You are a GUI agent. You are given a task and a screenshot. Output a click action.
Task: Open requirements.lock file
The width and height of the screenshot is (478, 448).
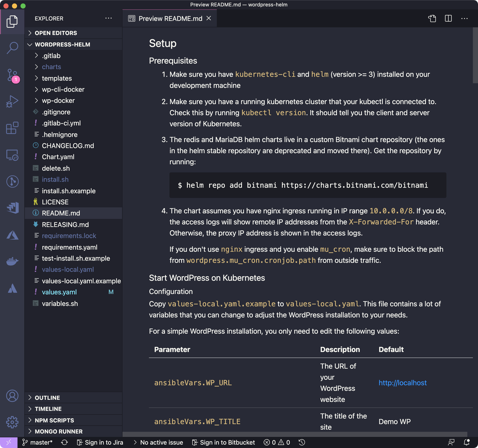(x=74, y=236)
